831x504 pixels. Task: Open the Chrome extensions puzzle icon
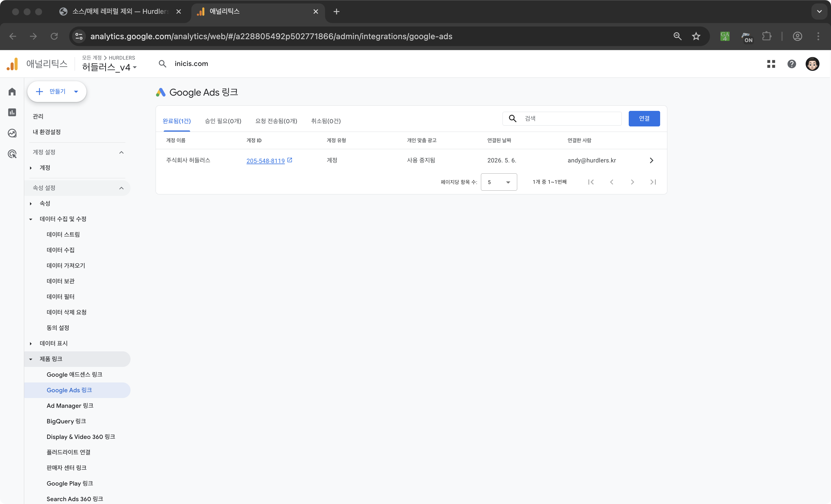(x=766, y=36)
